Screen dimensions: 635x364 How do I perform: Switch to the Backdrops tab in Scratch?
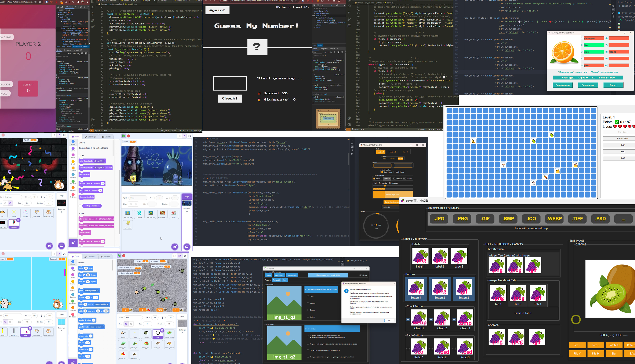91,137
